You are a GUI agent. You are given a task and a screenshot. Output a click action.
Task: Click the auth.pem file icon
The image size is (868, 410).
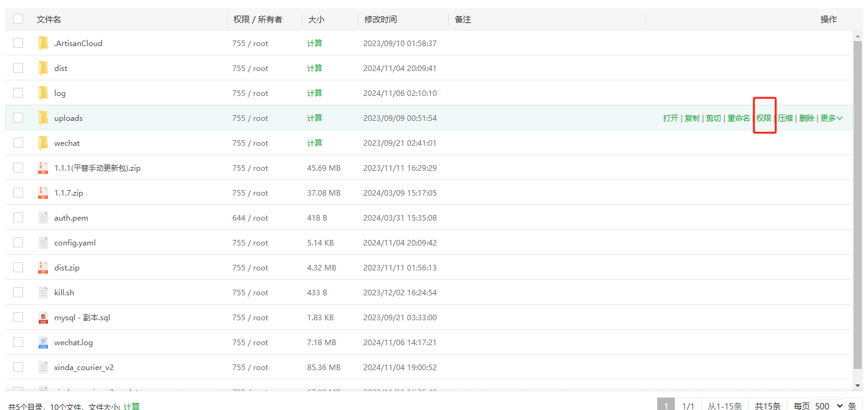(x=43, y=217)
